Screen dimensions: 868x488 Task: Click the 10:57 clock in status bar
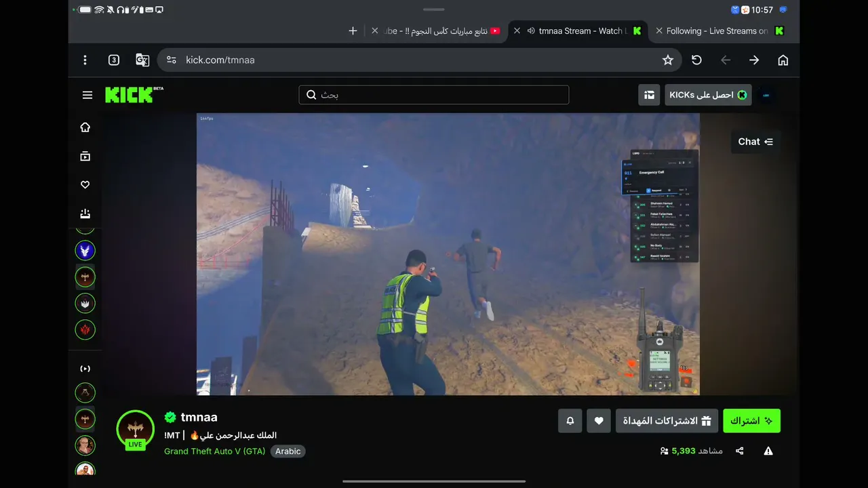pyautogui.click(x=762, y=10)
